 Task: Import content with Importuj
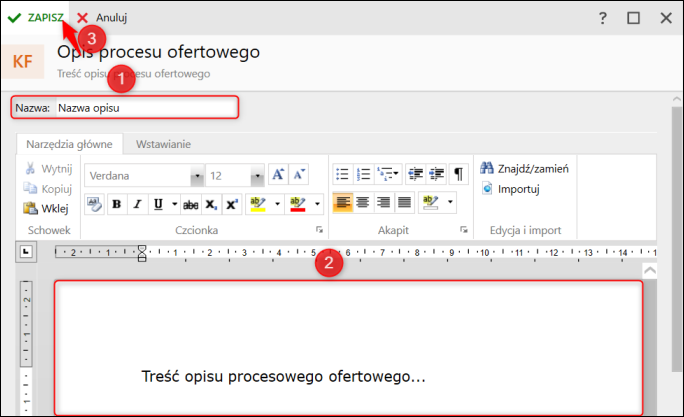click(x=511, y=189)
